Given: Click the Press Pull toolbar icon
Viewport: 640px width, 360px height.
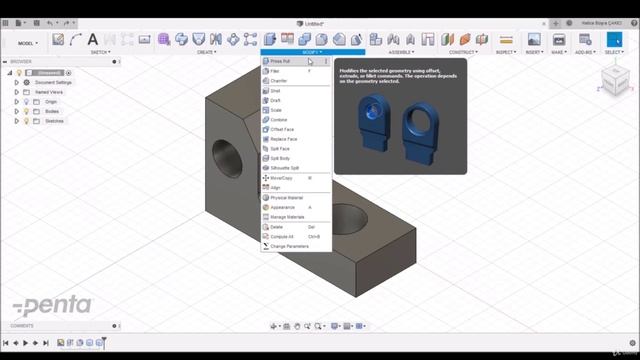Looking at the screenshot, I should 270,39.
